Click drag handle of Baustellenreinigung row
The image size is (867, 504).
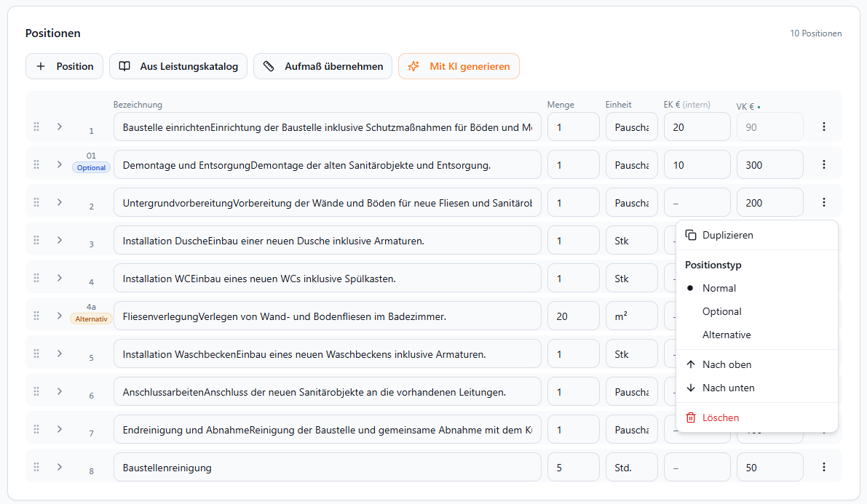click(x=36, y=467)
